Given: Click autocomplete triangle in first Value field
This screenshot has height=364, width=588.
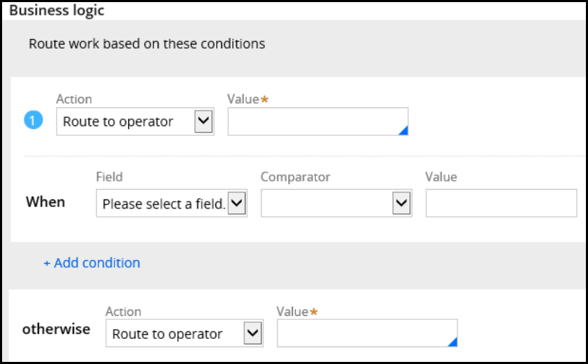Looking at the screenshot, I should click(403, 130).
